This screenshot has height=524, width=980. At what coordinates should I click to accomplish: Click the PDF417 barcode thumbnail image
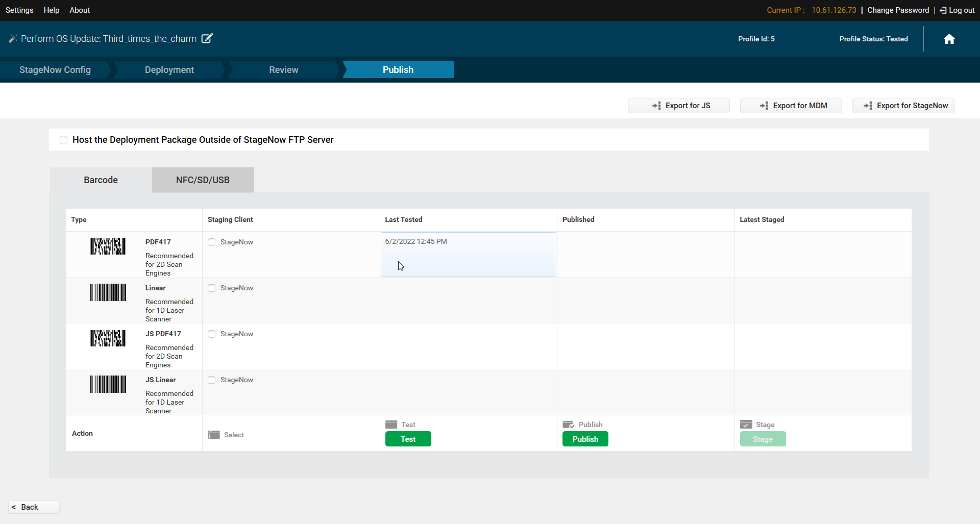108,246
